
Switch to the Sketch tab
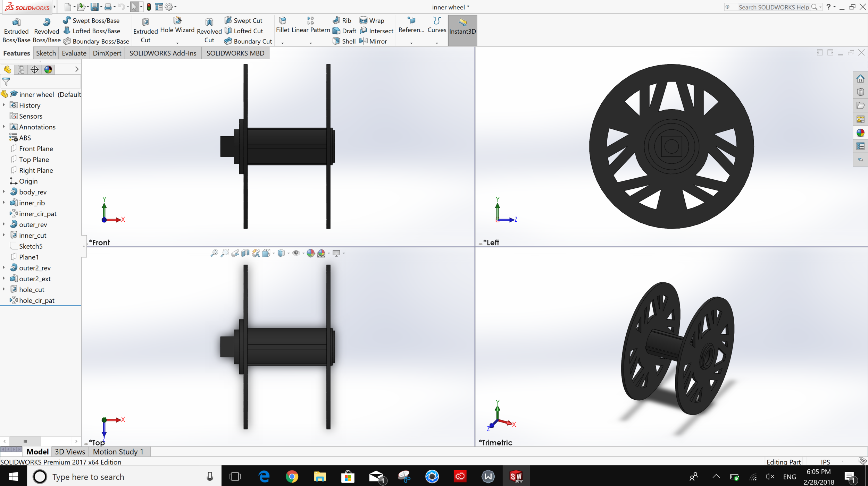(45, 53)
